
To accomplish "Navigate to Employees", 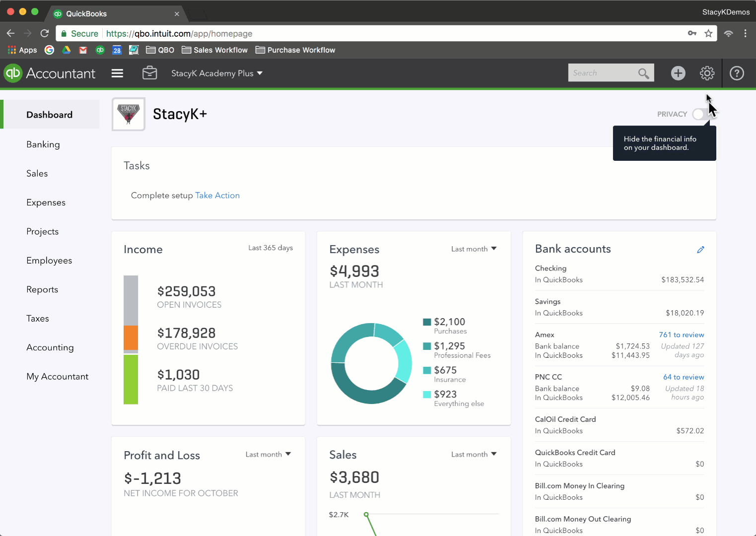I will [49, 261].
